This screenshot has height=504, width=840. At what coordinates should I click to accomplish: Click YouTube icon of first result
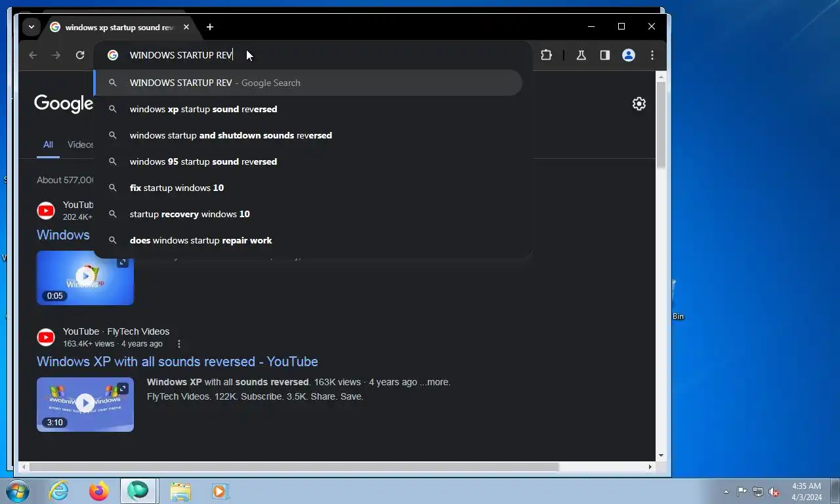46,211
